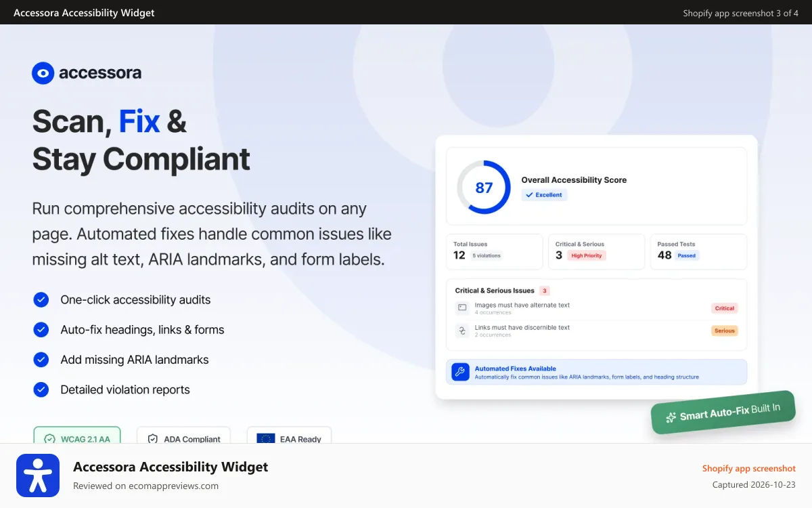This screenshot has height=508, width=812.
Task: Click the 87 score progress ring
Action: [484, 188]
